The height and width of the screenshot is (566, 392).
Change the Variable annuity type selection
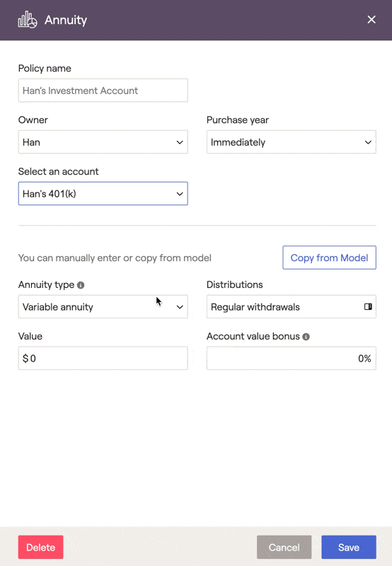point(103,306)
